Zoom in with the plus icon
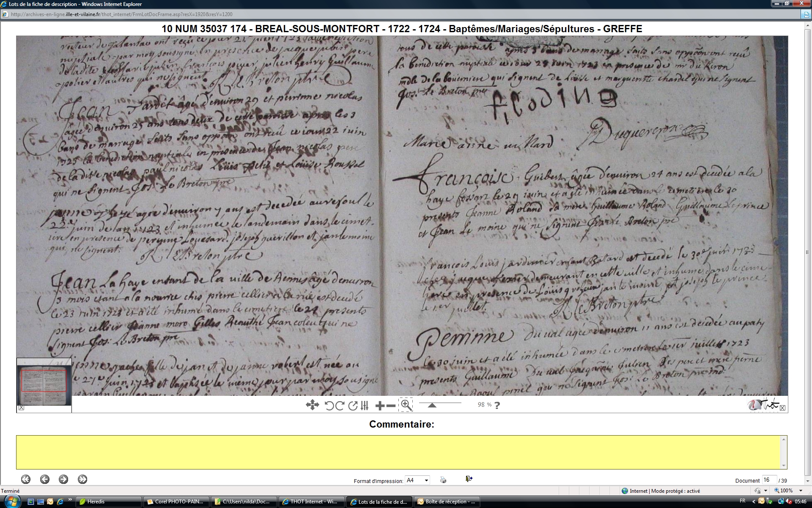Viewport: 812px width, 508px height. (379, 406)
